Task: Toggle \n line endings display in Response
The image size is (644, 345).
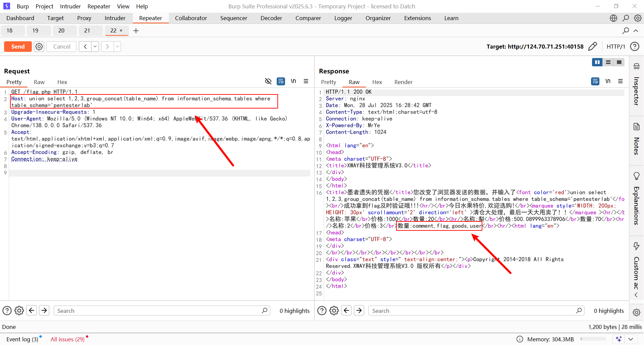Action: tap(608, 81)
